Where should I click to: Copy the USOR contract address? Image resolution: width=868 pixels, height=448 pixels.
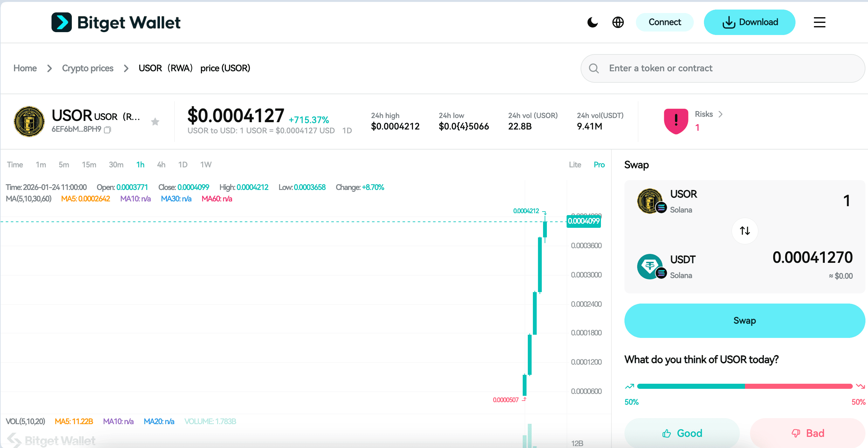[107, 129]
